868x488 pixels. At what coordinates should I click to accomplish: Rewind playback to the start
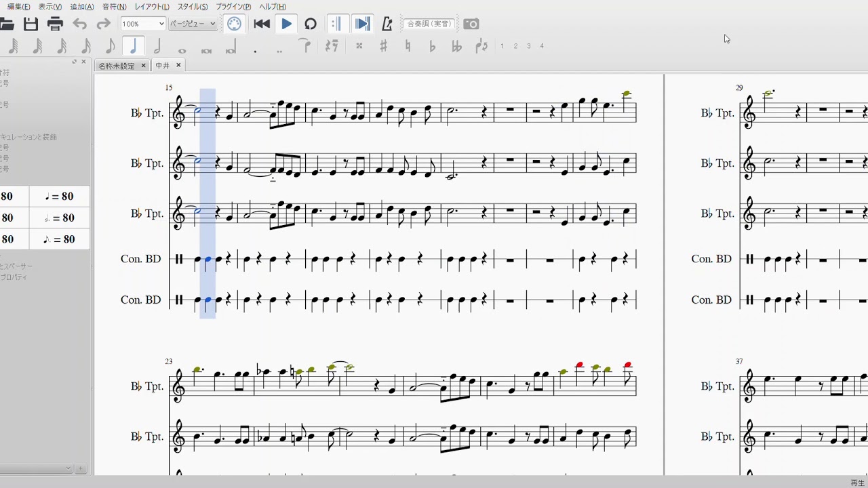click(x=262, y=24)
